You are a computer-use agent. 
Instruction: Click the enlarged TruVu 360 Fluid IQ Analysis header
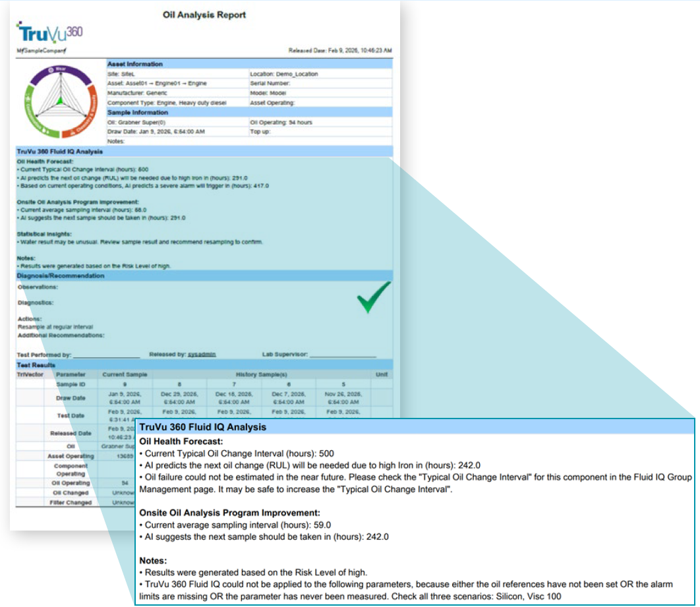(x=203, y=427)
